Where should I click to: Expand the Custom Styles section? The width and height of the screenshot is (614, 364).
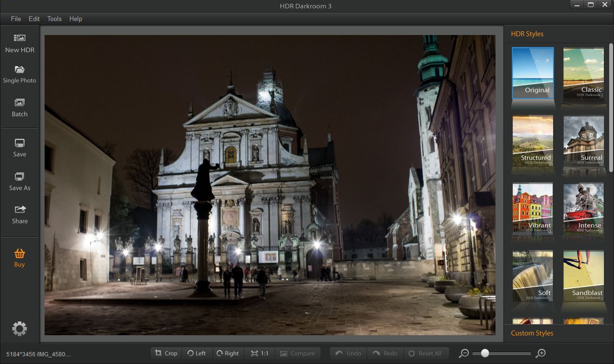(532, 333)
